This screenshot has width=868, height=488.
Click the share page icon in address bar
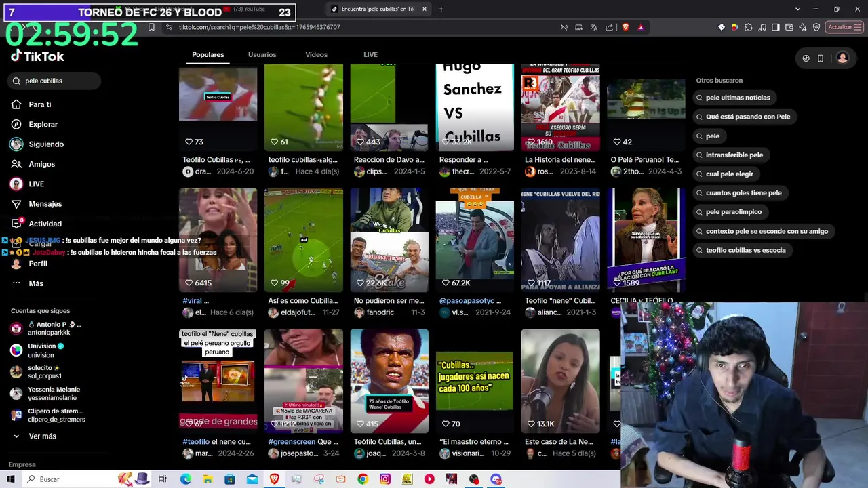click(609, 27)
